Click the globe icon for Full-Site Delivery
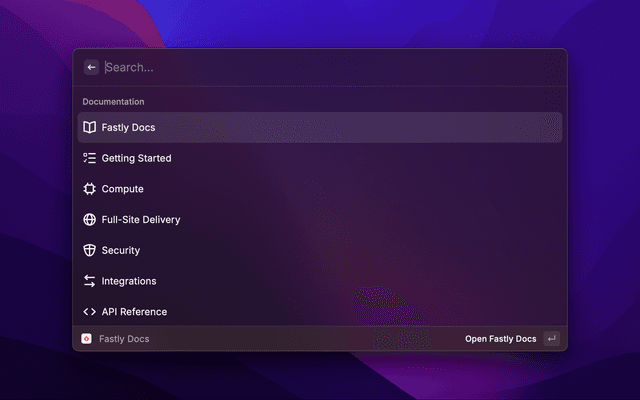This screenshot has height=400, width=640. tap(90, 220)
